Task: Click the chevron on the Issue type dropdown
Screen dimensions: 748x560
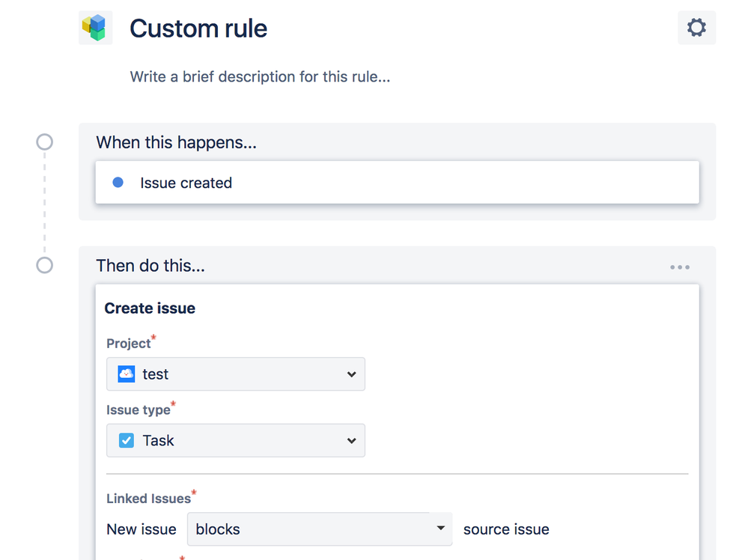Action: click(351, 441)
